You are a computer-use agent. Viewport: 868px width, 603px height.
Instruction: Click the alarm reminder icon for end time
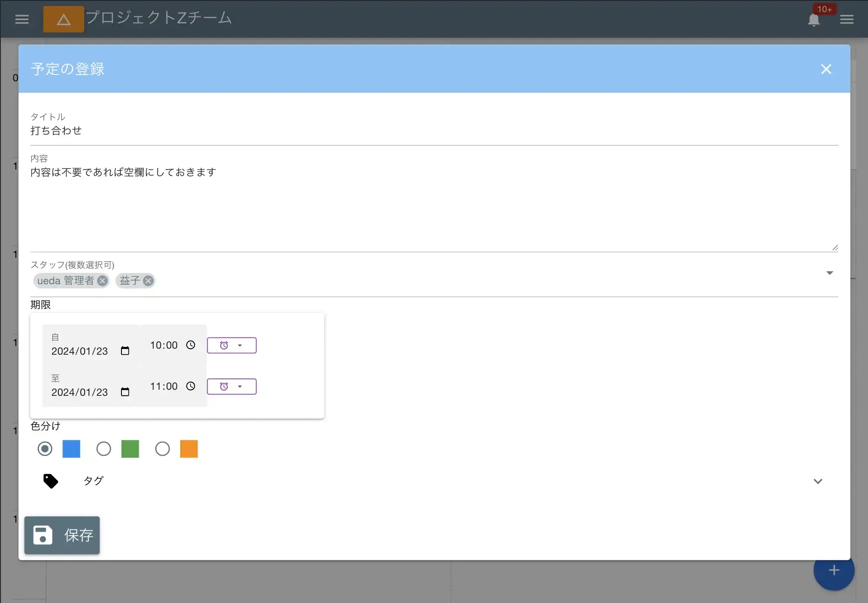pyautogui.click(x=224, y=386)
